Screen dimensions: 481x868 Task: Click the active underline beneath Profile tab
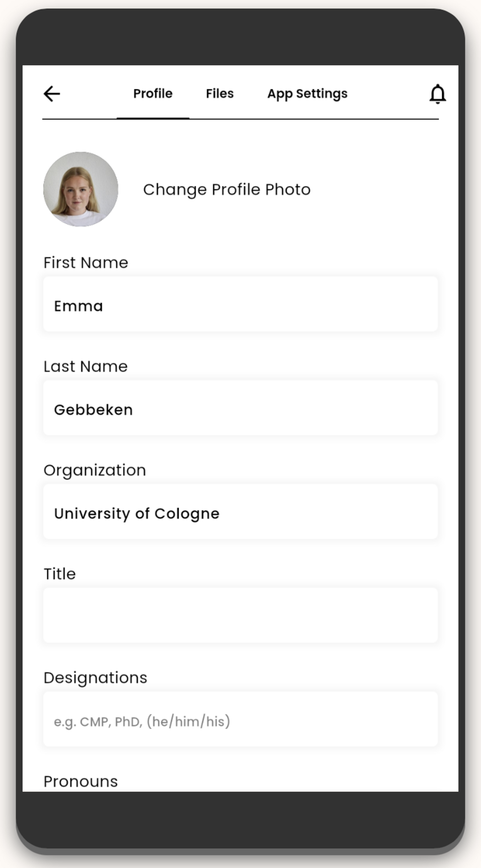tap(153, 118)
